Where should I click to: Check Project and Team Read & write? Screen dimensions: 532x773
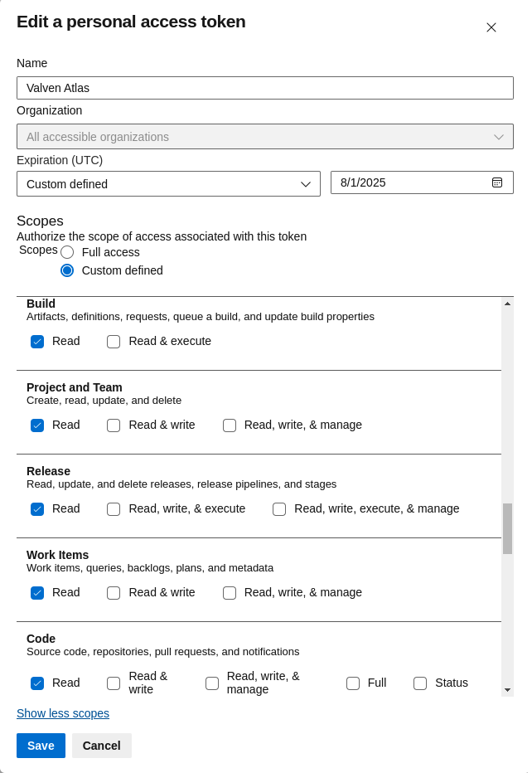point(114,425)
